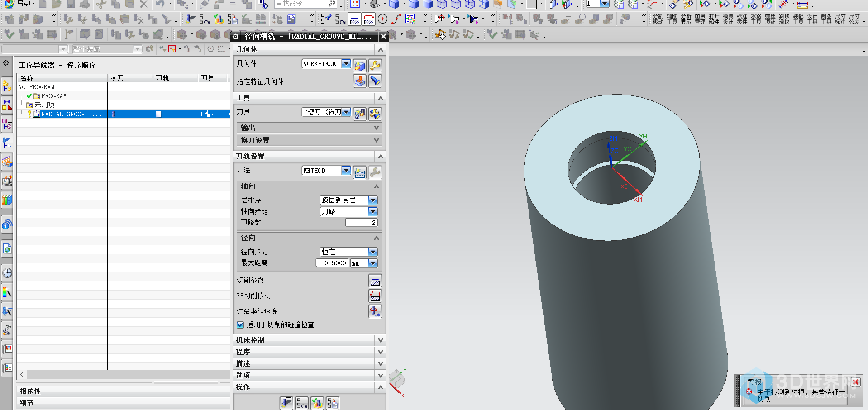Open the 方法 METHOD dropdown
This screenshot has width=868, height=410.
(x=346, y=171)
